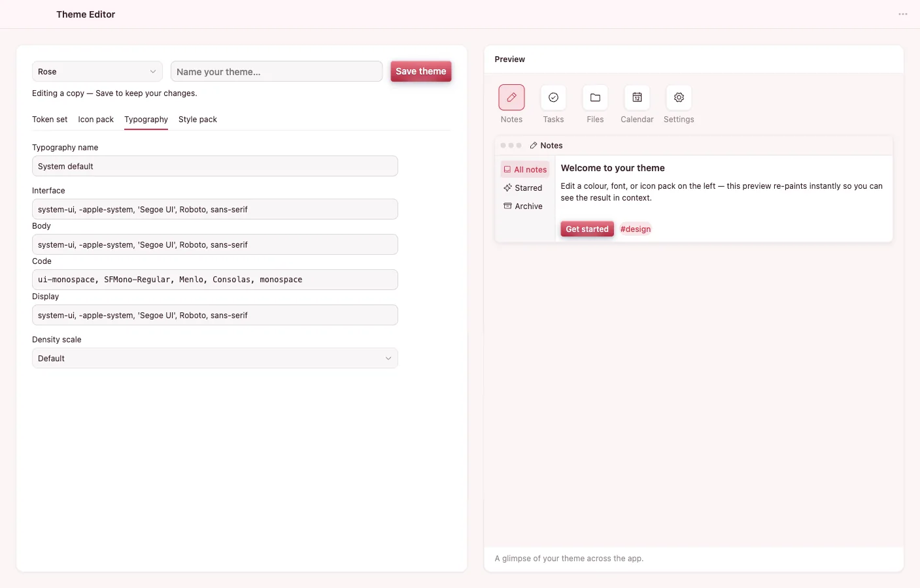The width and height of the screenshot is (920, 588).
Task: Switch to the Token set tab
Action: (50, 120)
